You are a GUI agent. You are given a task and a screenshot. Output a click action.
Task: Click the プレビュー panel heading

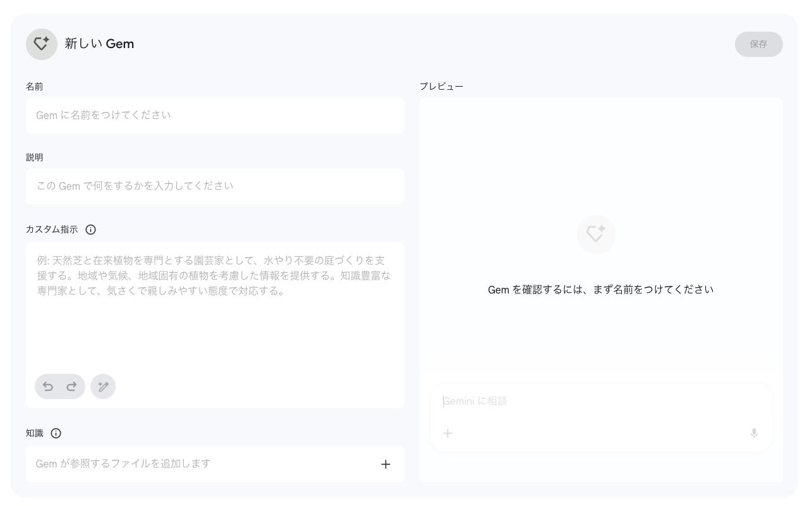(x=442, y=87)
